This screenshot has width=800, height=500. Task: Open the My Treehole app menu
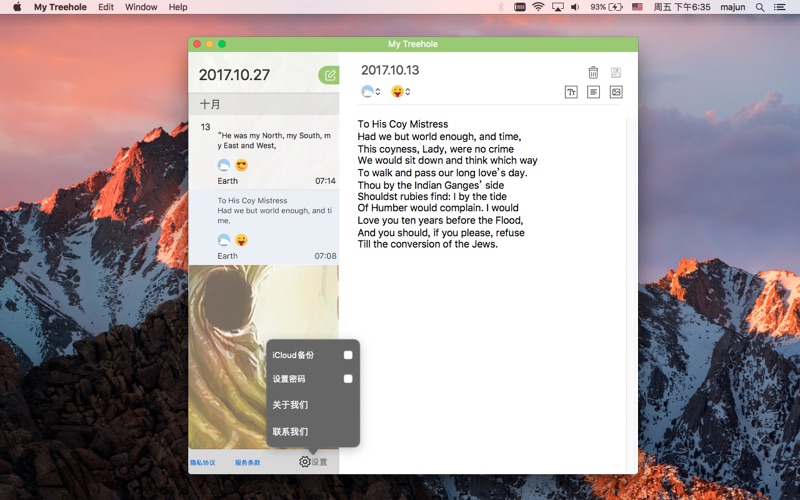pos(60,7)
